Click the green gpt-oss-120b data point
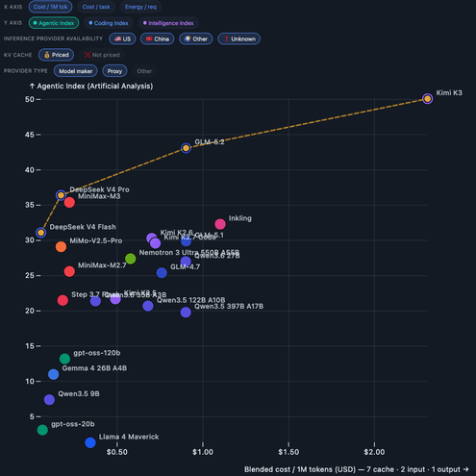Viewport: 476px width, 476px height. coord(64,359)
